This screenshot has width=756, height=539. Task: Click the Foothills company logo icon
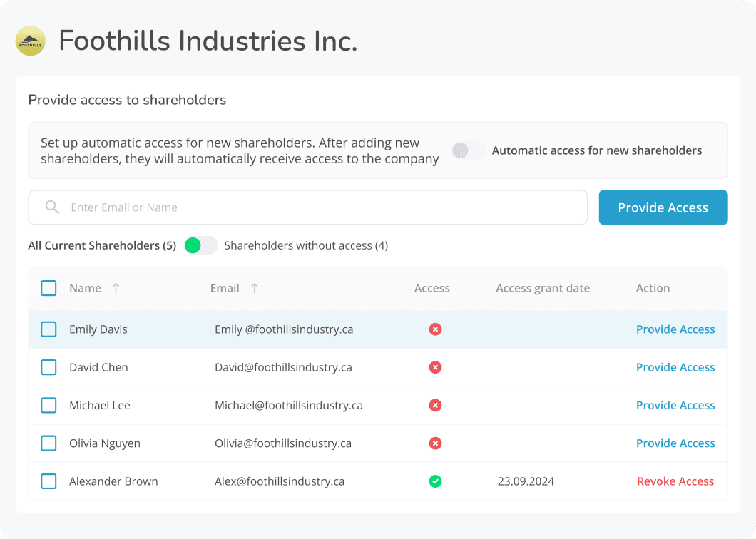pos(30,41)
